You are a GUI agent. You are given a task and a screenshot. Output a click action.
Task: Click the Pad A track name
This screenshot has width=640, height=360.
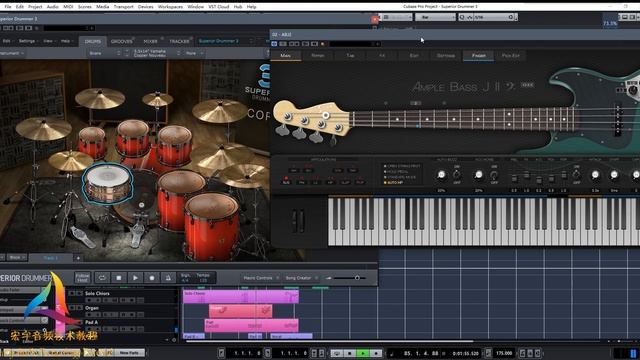[92, 322]
